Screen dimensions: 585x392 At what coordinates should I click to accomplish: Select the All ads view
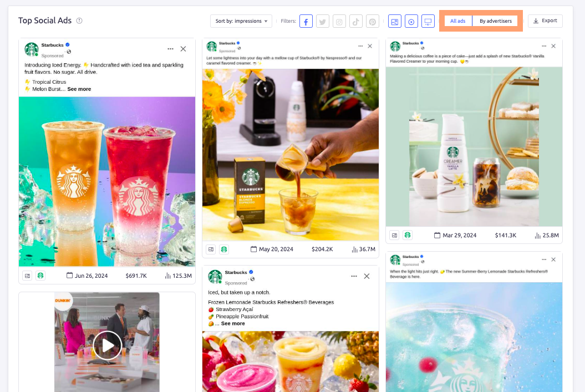click(x=457, y=21)
